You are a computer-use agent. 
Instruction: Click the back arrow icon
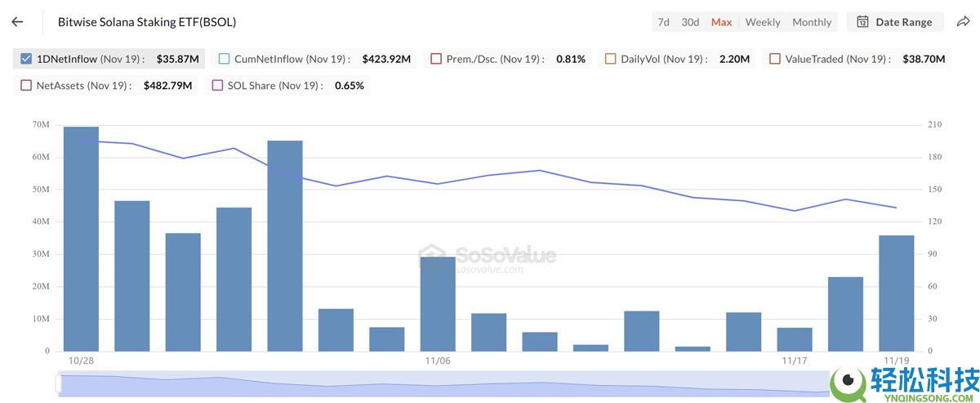(x=17, y=22)
